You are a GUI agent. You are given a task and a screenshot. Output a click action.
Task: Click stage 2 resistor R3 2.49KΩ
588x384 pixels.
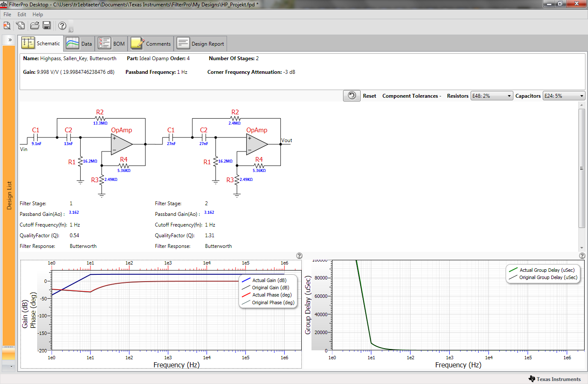[x=238, y=180]
